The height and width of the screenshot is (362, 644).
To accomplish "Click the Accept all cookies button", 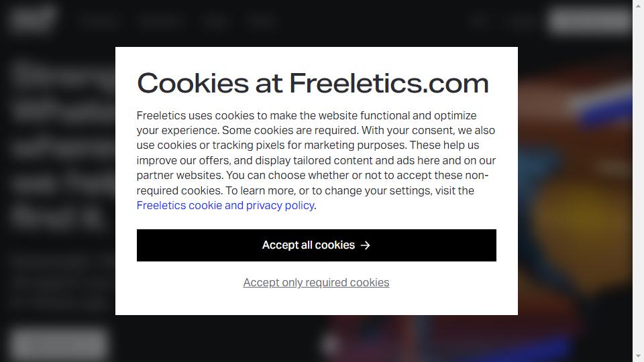I will [316, 245].
